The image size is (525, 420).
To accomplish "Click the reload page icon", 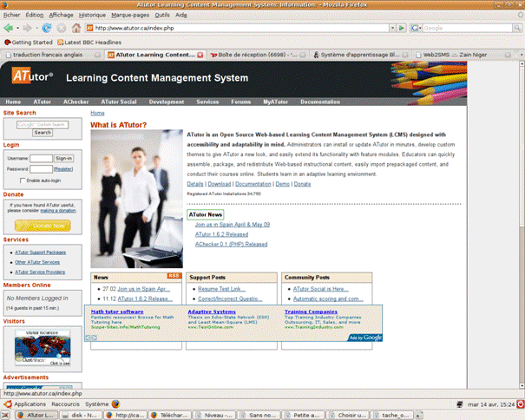I will click(x=46, y=28).
